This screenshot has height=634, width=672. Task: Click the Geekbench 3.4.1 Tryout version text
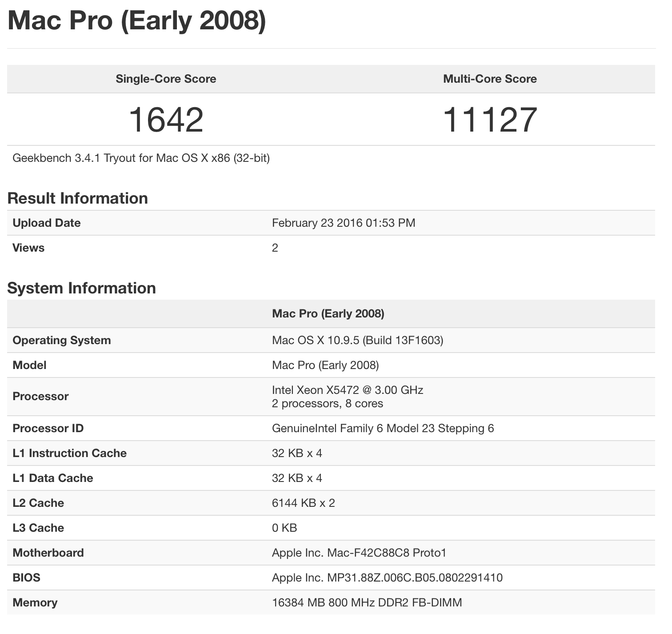coord(141,158)
